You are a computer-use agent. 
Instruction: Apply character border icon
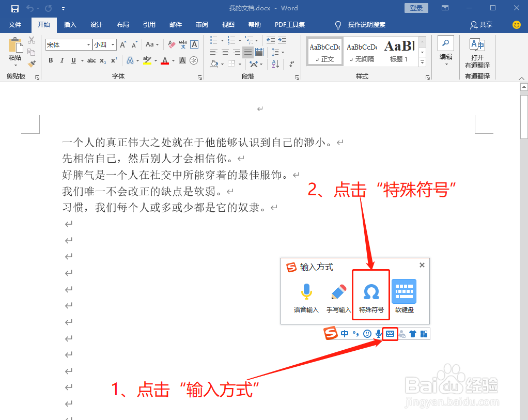[x=194, y=44]
